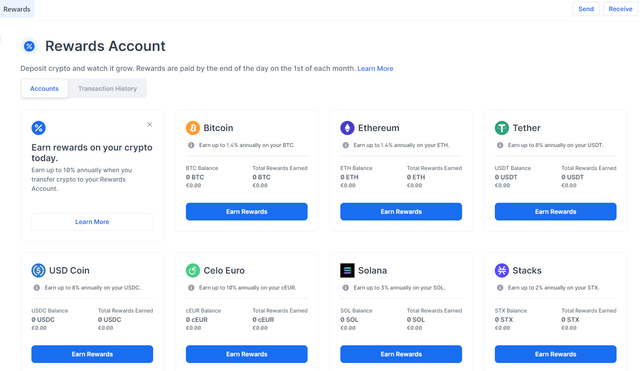Viewport: 640px width, 371px height.
Task: Click the info icon under the Tether heading
Action: coord(500,145)
